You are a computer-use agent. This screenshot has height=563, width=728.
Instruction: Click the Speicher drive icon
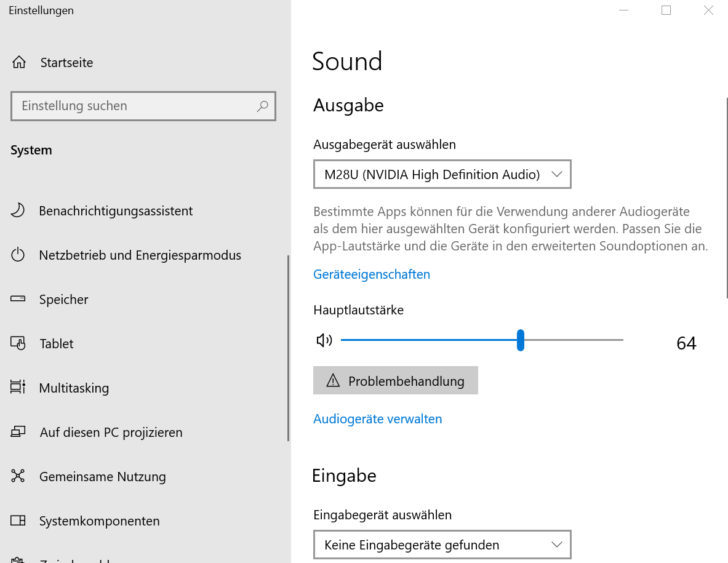pyautogui.click(x=18, y=300)
